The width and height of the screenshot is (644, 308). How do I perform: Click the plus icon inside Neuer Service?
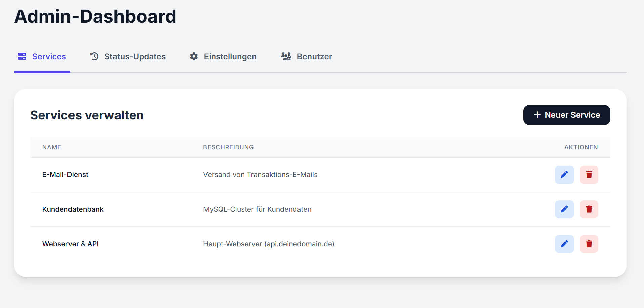pos(537,115)
